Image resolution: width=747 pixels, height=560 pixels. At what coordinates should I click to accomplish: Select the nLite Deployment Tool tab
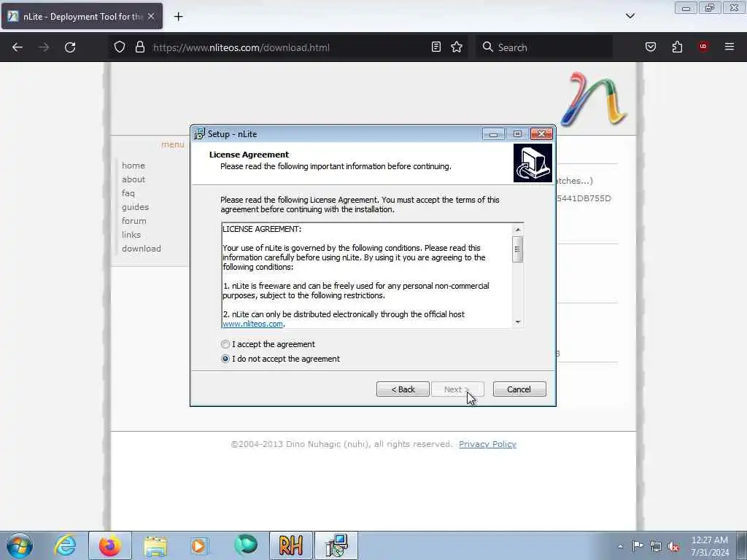pyautogui.click(x=82, y=16)
